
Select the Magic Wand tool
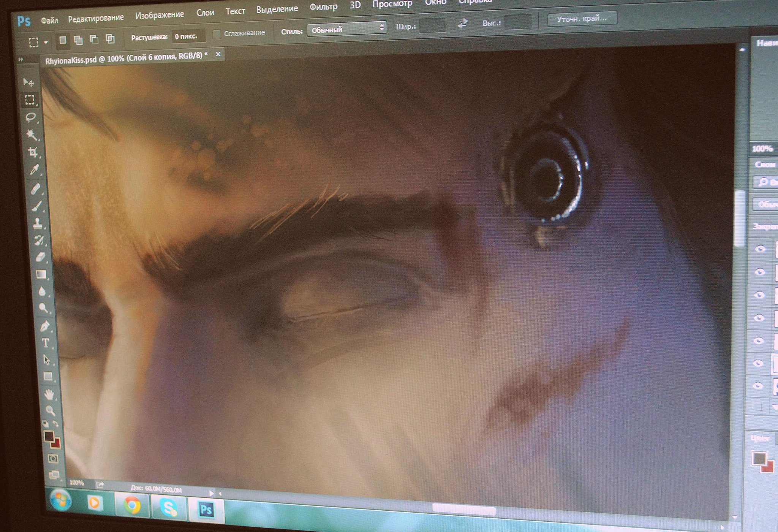pos(32,135)
